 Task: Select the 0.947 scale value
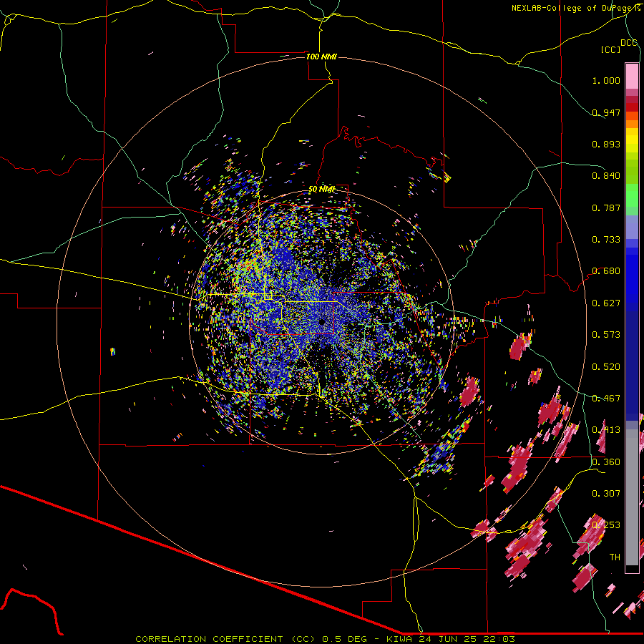606,112
